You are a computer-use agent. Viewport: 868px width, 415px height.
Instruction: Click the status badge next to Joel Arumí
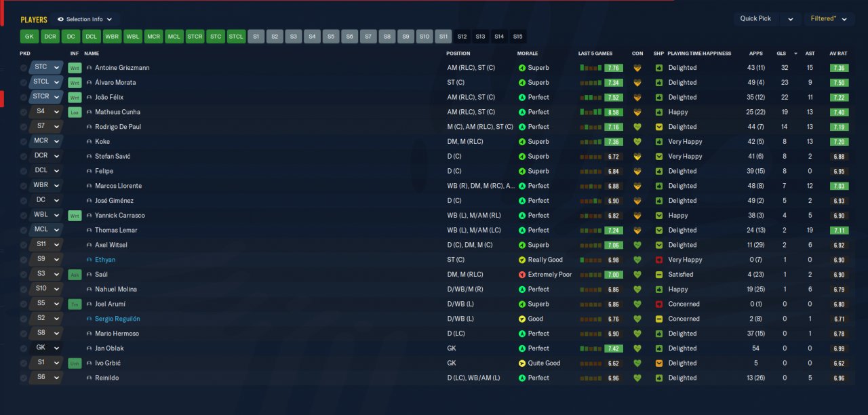pyautogui.click(x=75, y=304)
